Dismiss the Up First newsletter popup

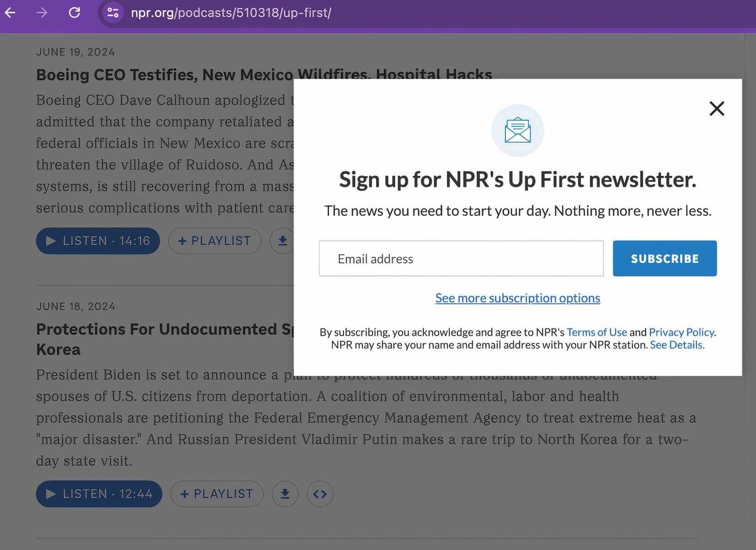tap(717, 109)
